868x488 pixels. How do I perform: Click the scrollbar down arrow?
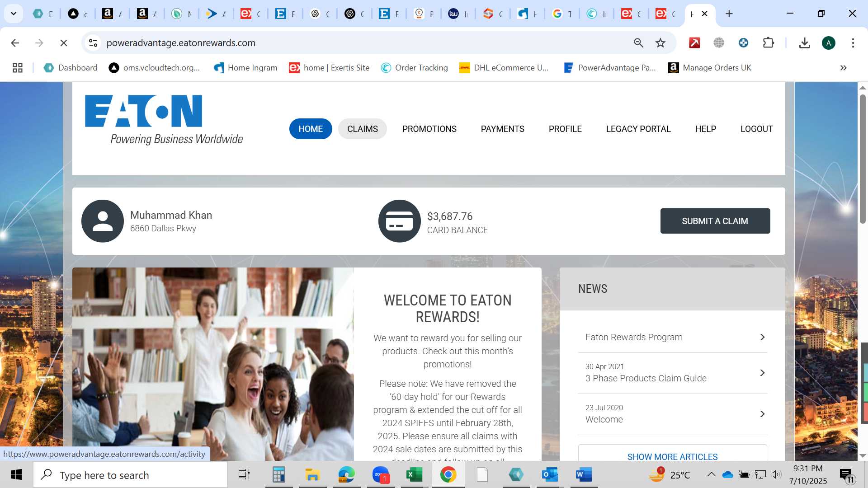(x=863, y=456)
